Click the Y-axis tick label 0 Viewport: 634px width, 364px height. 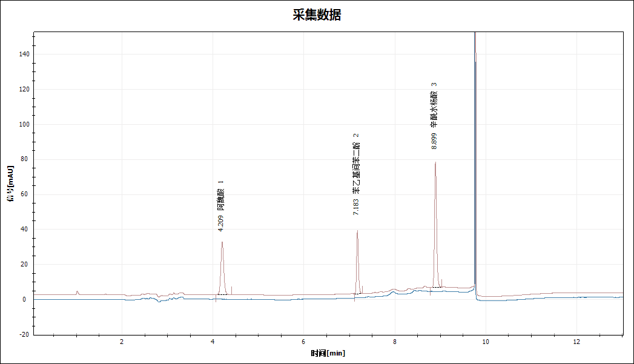(24, 300)
